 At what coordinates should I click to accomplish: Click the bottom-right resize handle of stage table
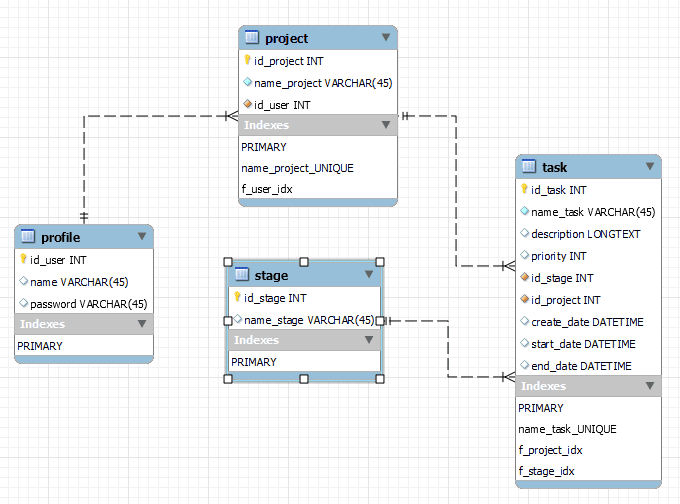coord(380,380)
